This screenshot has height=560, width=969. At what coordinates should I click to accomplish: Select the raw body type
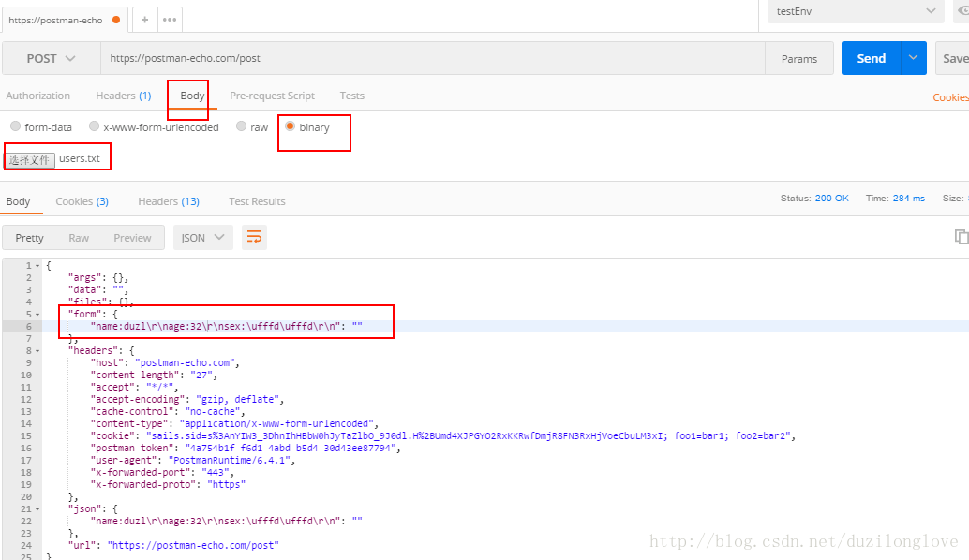click(241, 126)
